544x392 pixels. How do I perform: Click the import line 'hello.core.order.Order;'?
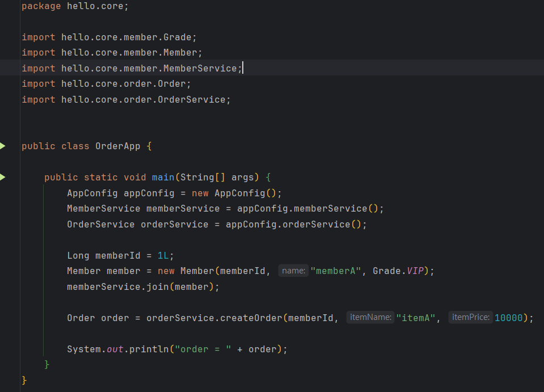click(106, 84)
